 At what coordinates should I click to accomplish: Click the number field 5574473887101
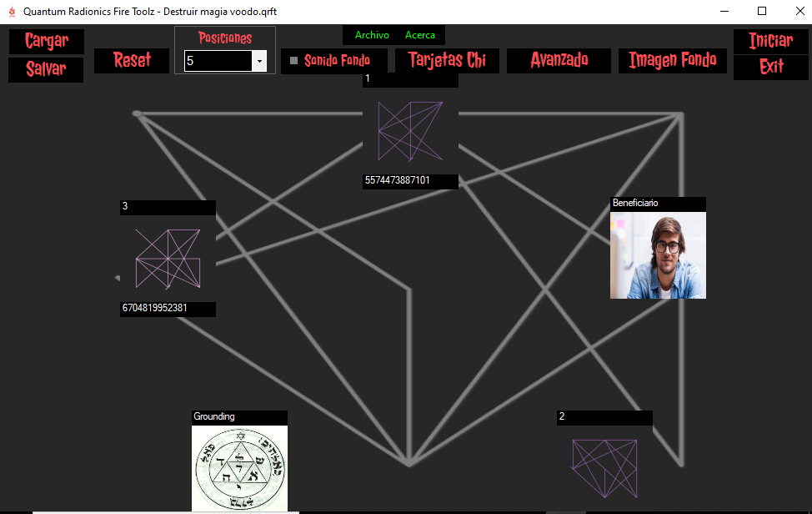coord(410,181)
